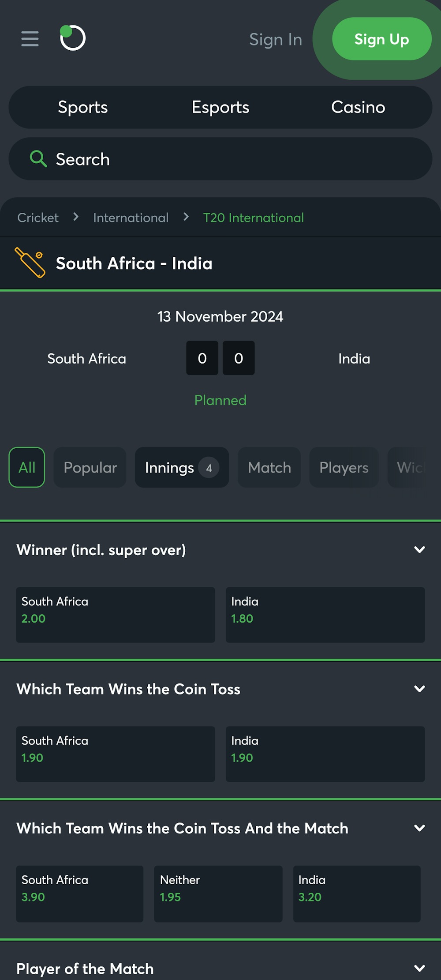This screenshot has height=980, width=441.
Task: Switch to the Esports tab
Action: pos(220,107)
